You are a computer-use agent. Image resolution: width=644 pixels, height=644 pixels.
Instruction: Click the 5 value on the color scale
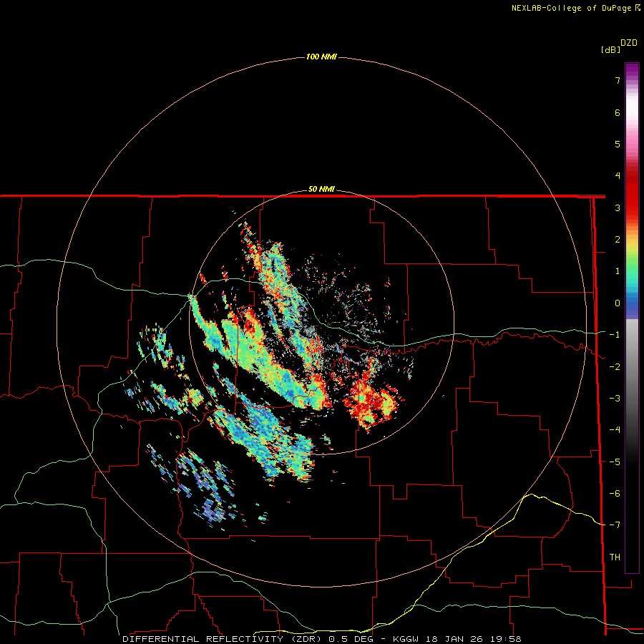(618, 144)
